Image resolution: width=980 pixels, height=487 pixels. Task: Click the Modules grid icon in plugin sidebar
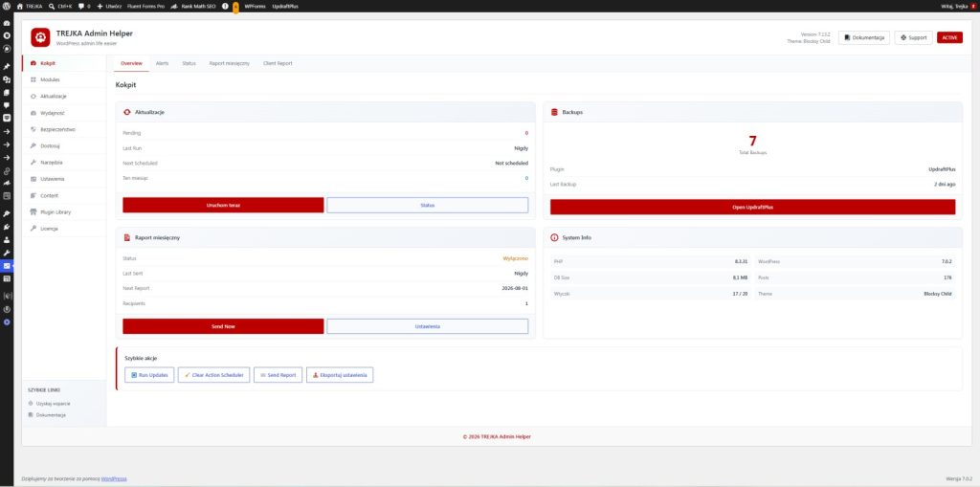[x=33, y=80]
